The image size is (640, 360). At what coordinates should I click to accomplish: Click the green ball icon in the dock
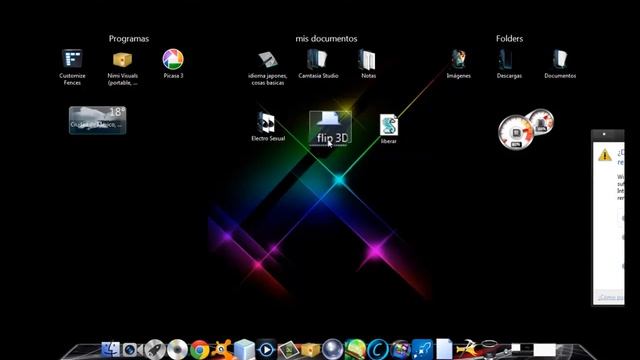tap(355, 350)
